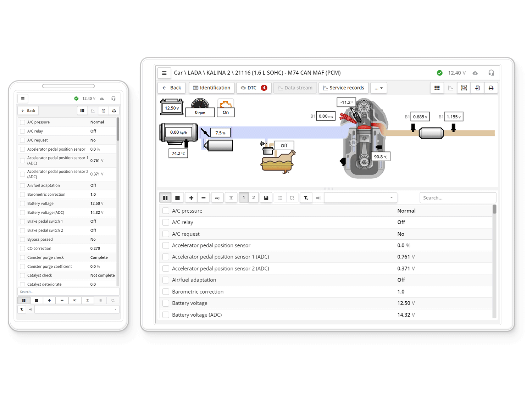Click the clear filter funnel icon on tablet
532x413 pixels.
point(306,198)
